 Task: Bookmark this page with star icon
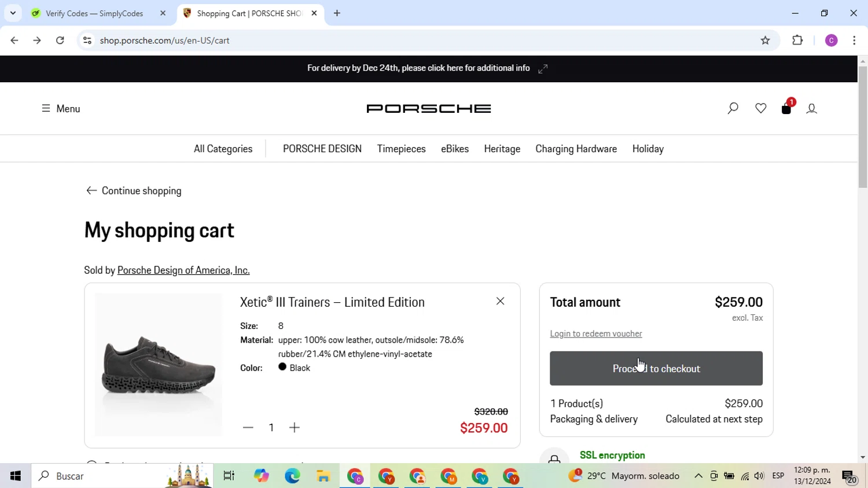(765, 41)
